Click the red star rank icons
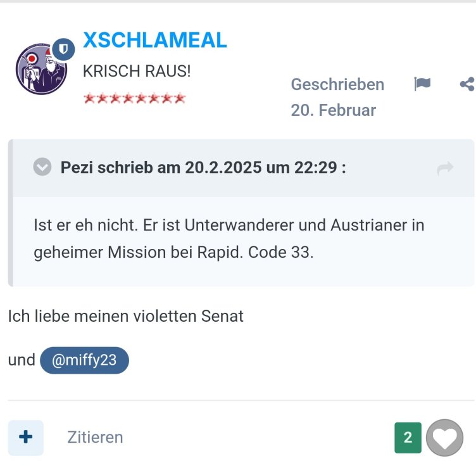Image resolution: width=476 pixels, height=475 pixels. [x=134, y=98]
